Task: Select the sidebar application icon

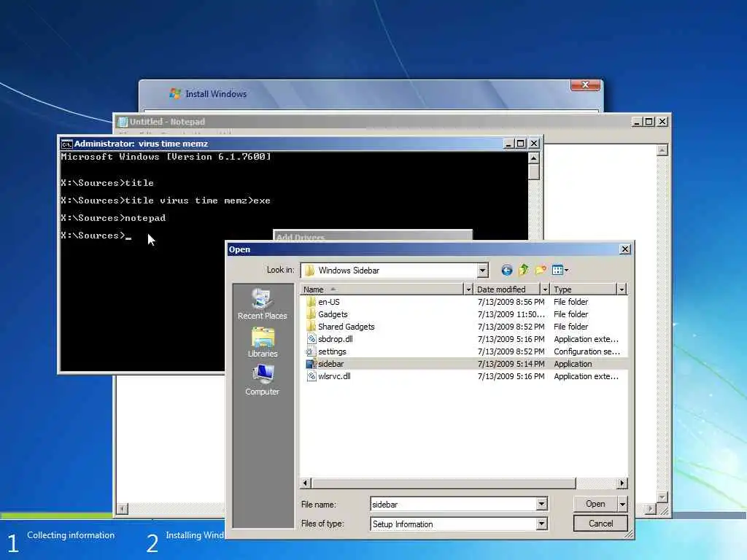Action: [311, 364]
